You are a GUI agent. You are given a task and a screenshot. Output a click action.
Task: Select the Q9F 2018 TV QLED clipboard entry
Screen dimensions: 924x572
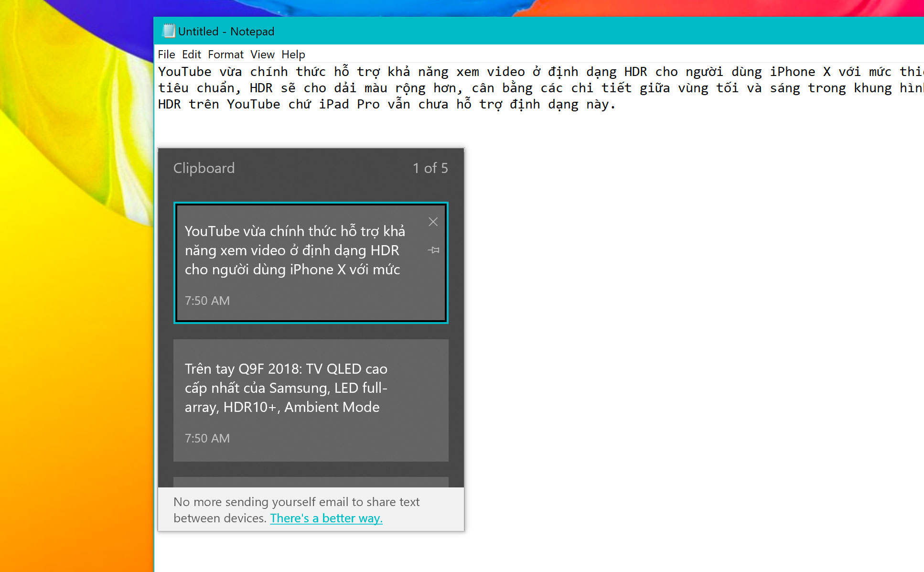click(311, 400)
